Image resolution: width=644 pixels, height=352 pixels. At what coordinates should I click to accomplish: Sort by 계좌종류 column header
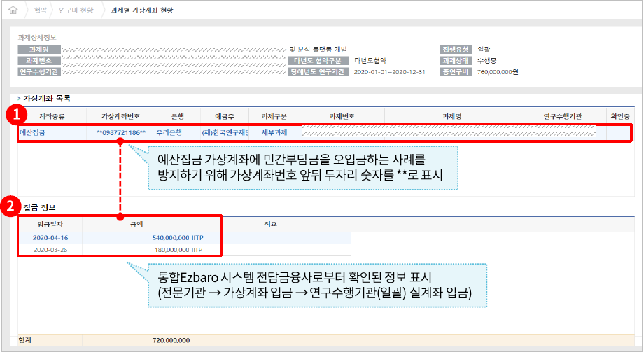[x=52, y=116]
